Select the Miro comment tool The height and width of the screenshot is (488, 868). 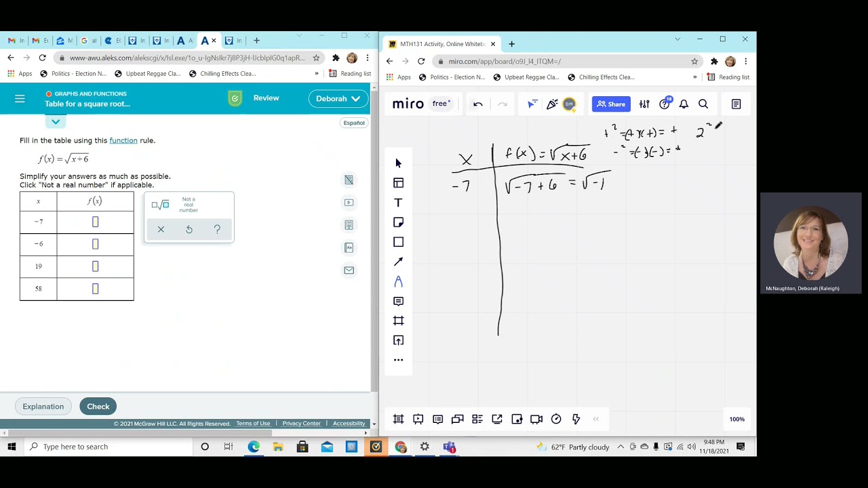[398, 301]
